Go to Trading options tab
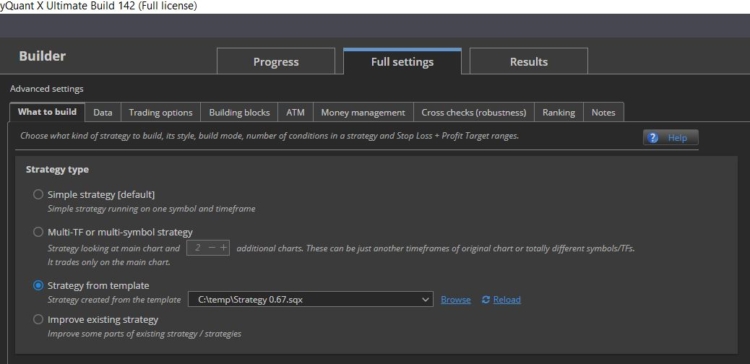This screenshot has width=750, height=364. [161, 112]
